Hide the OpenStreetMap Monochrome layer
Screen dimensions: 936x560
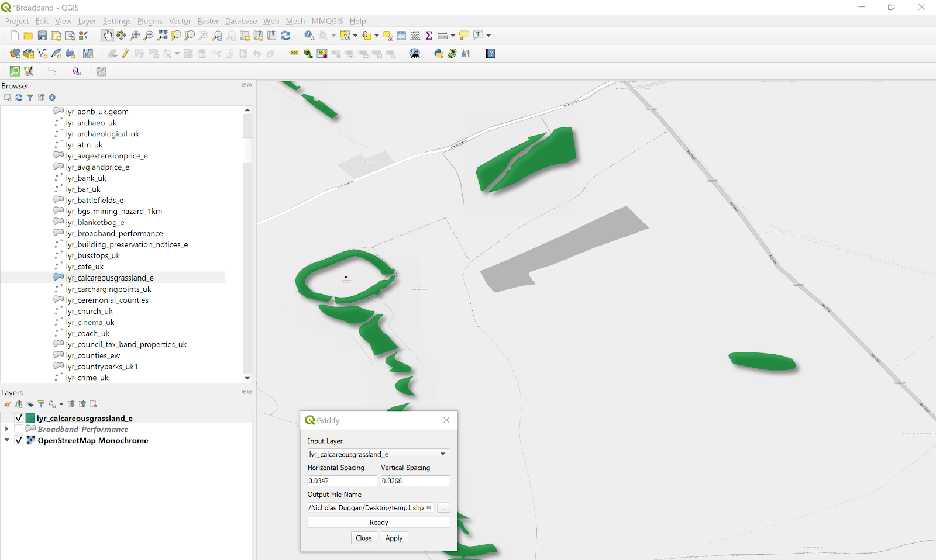[19, 440]
